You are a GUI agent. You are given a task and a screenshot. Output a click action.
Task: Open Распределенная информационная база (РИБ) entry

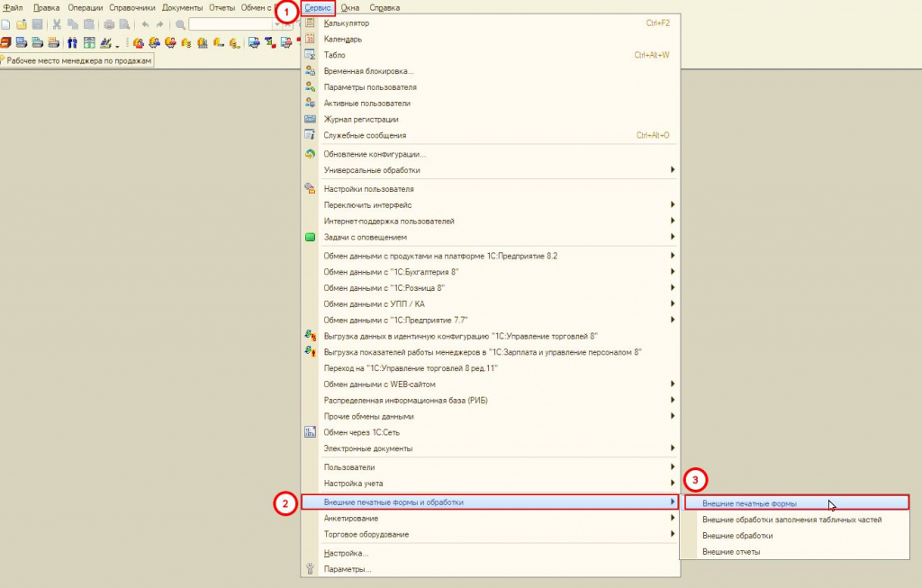pyautogui.click(x=491, y=400)
